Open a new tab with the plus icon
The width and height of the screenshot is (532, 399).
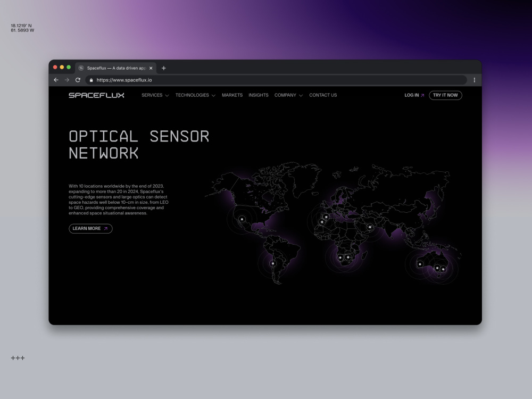163,68
